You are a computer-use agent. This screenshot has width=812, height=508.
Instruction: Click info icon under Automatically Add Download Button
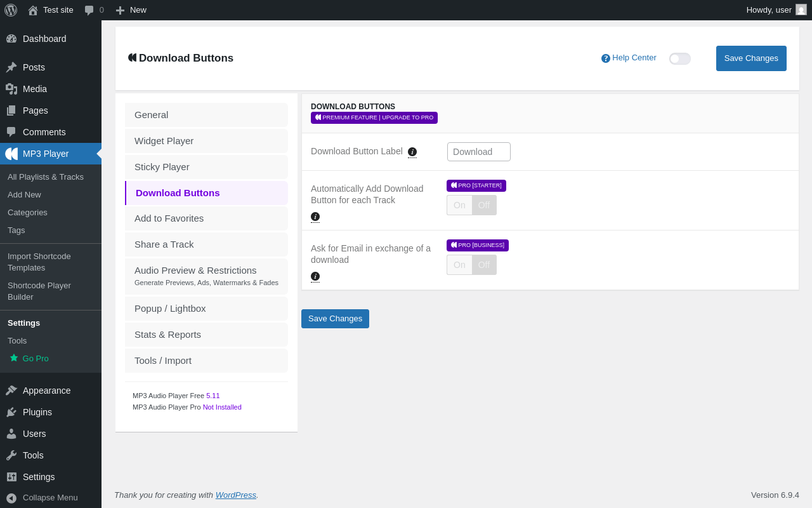coord(315,217)
